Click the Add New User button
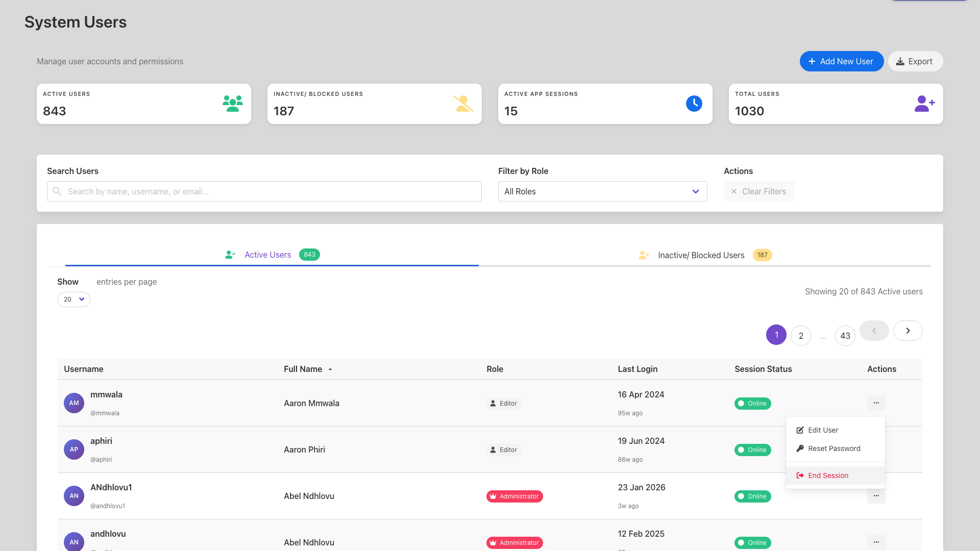This screenshot has width=980, height=551. 841,61
